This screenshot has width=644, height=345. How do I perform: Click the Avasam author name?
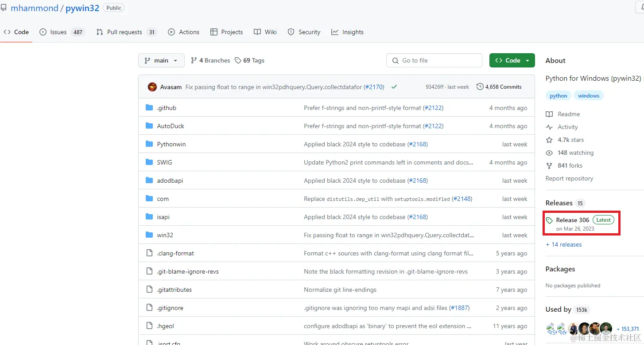171,87
